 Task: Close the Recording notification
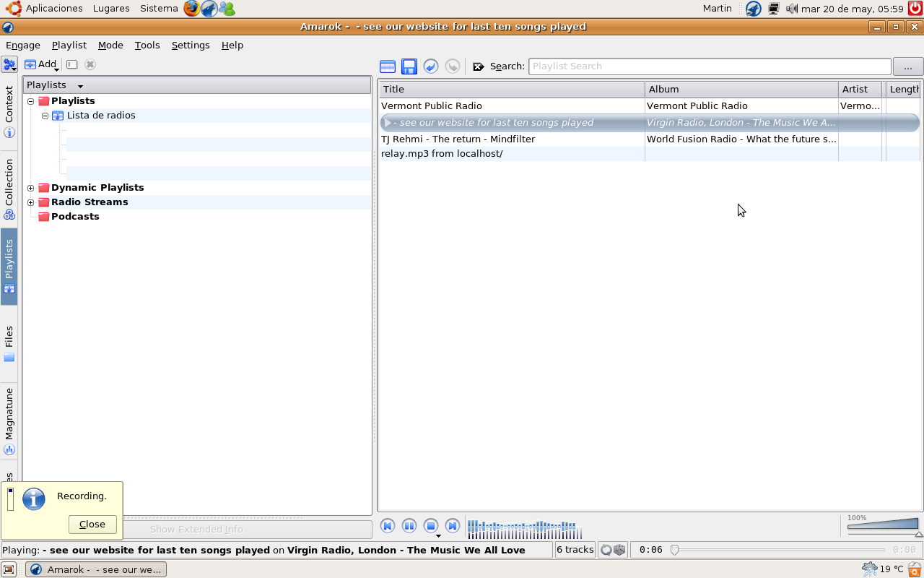[92, 525]
